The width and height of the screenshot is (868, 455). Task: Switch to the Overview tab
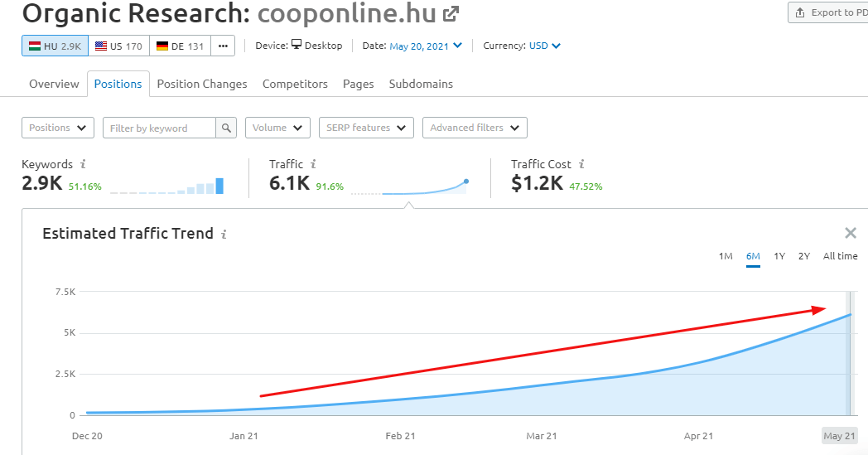click(55, 84)
